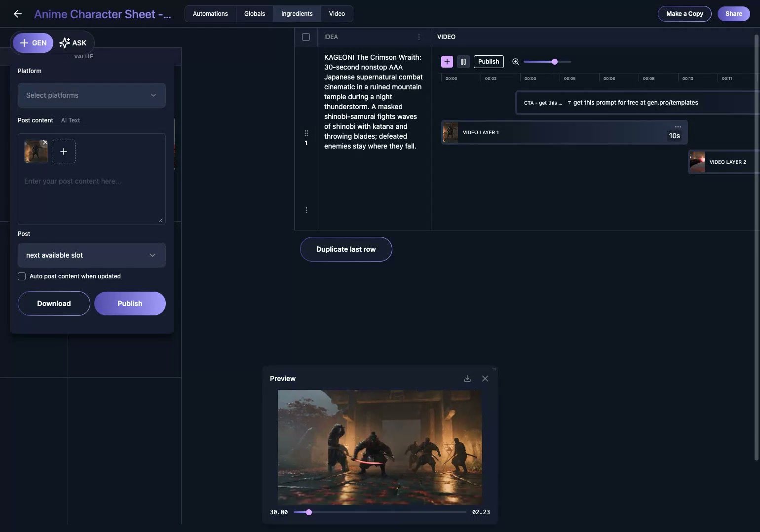Click the timeline zoom magnifier icon
Image resolution: width=760 pixels, height=532 pixels.
click(516, 62)
